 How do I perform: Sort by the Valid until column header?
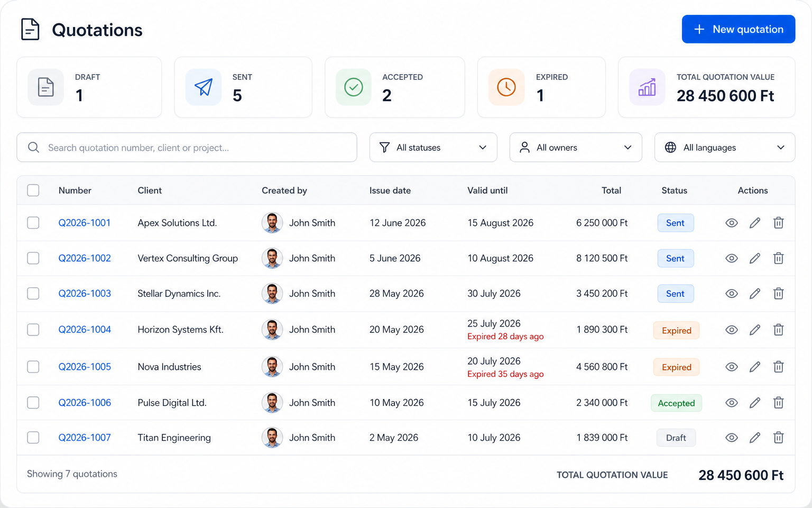coord(487,190)
